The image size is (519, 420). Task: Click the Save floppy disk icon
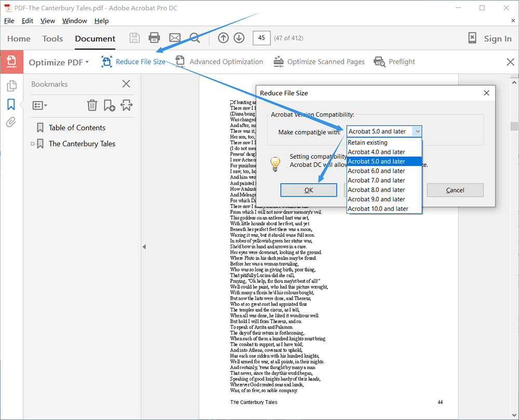134,38
